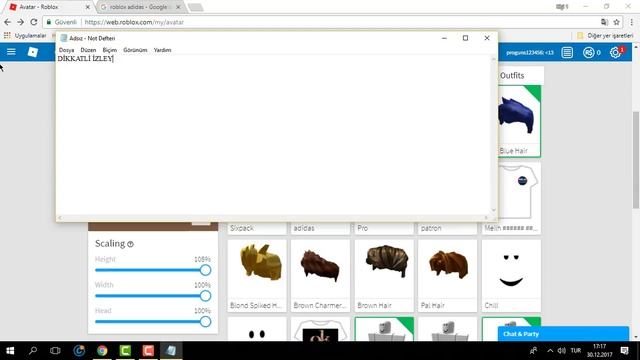This screenshot has width=640, height=360.
Task: Open the Roblox news feed icon
Action: click(x=567, y=53)
